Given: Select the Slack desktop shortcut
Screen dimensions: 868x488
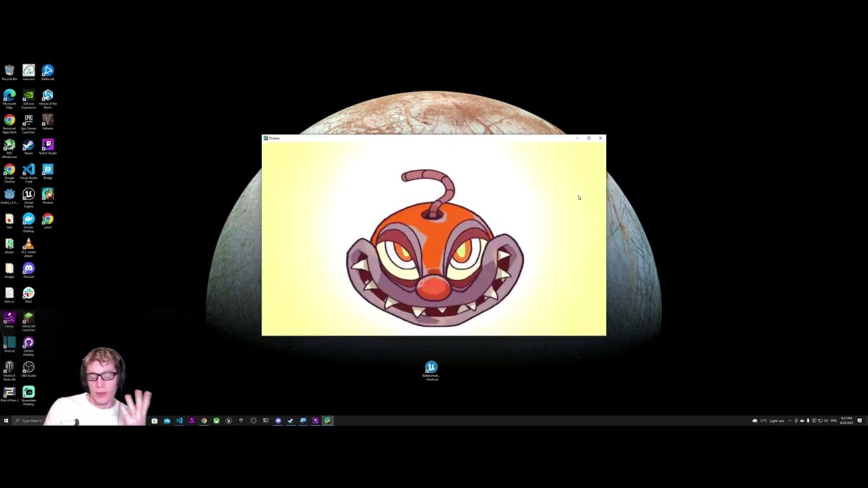Looking at the screenshot, I should coord(28,296).
